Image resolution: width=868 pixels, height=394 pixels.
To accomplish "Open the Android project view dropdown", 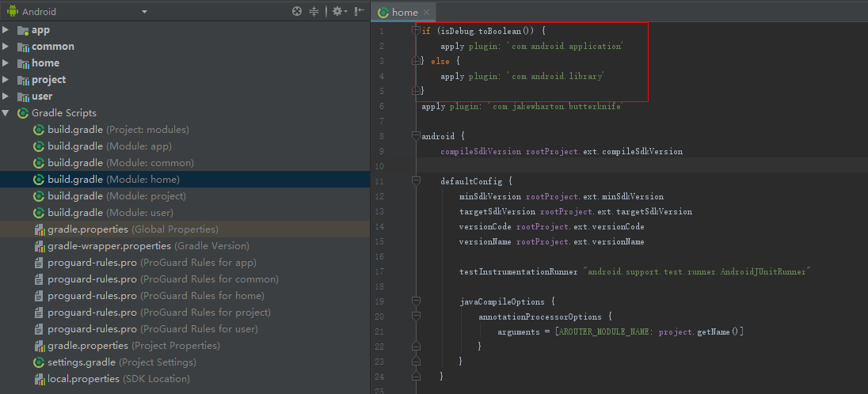I will coord(144,12).
